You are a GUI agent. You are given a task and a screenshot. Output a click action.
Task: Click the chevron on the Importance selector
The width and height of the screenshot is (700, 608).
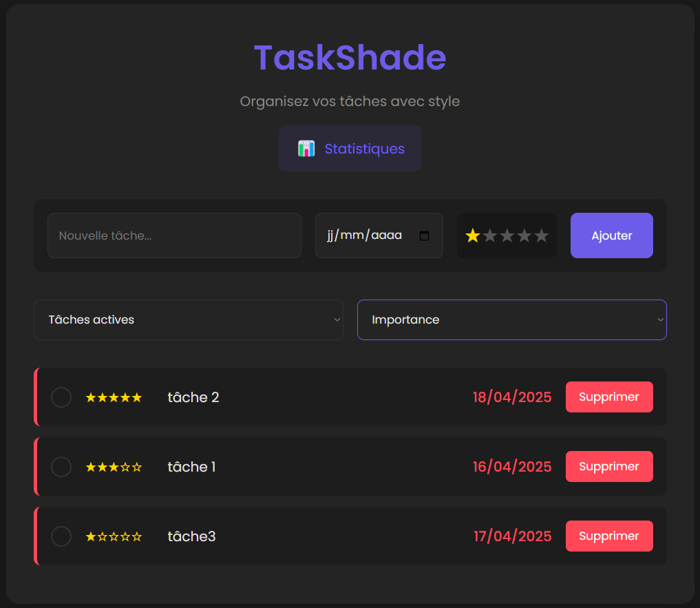(659, 319)
